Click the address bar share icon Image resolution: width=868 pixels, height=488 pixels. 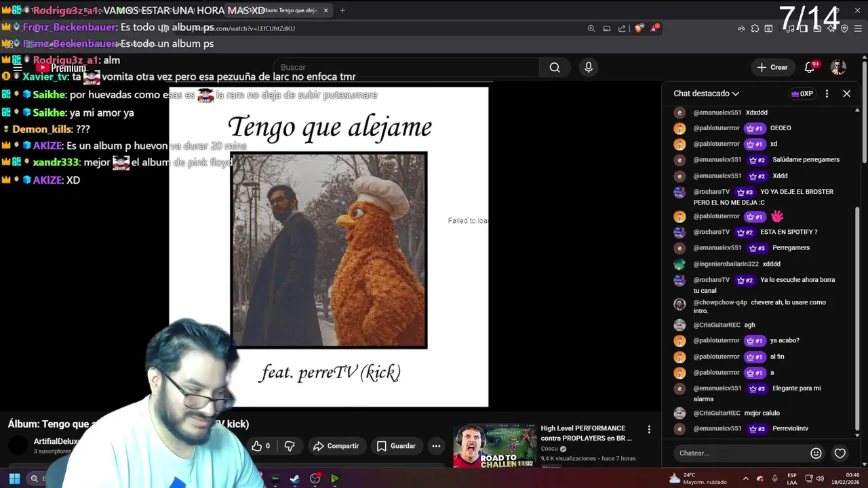pyautogui.click(x=622, y=28)
